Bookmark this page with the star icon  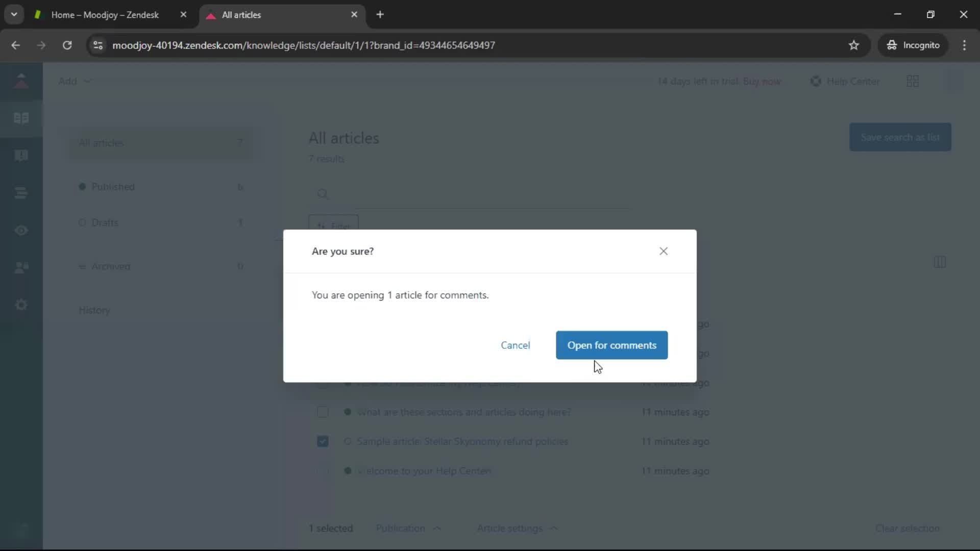click(854, 45)
